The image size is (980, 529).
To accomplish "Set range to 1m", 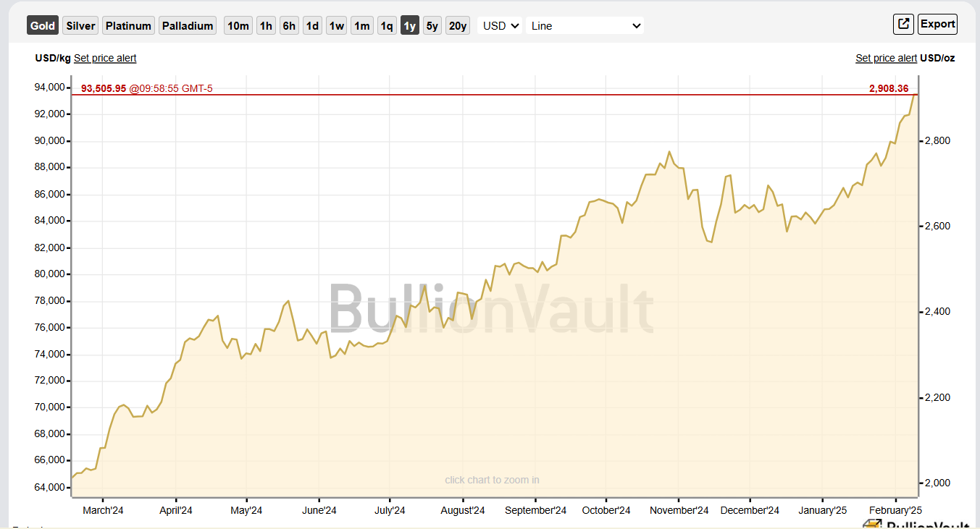I will point(362,26).
